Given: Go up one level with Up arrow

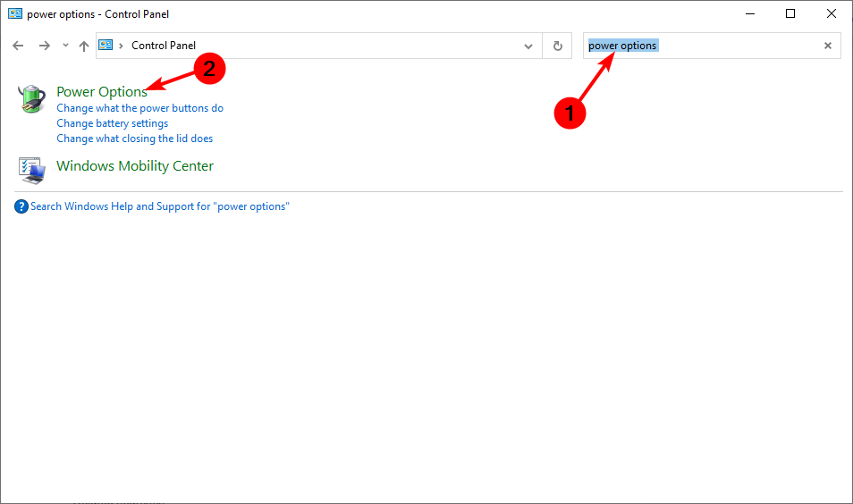Looking at the screenshot, I should click(84, 46).
